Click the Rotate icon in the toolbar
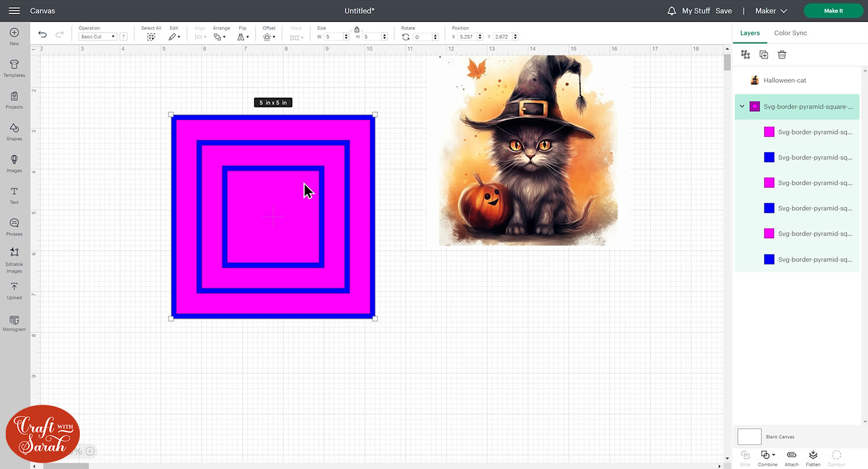Image resolution: width=868 pixels, height=469 pixels. 406,37
